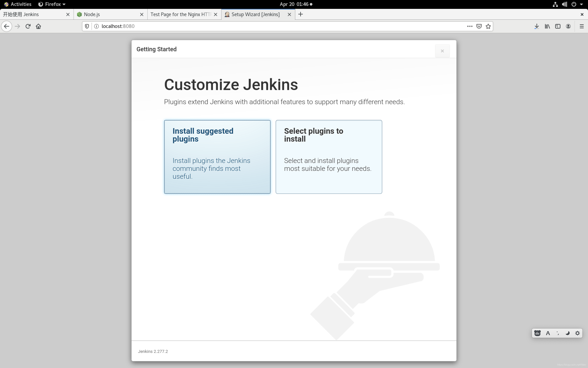The width and height of the screenshot is (588, 368).
Task: Close the Node.js tab
Action: 142,14
